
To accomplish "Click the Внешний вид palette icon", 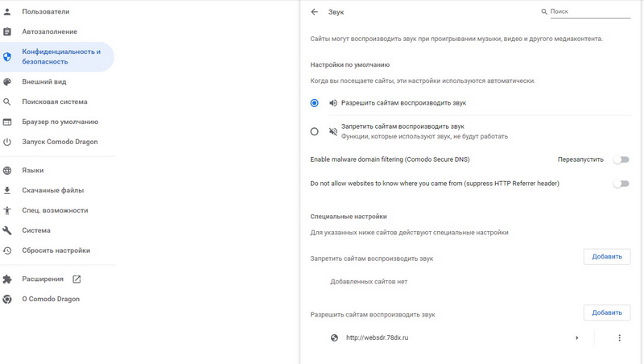I will (7, 81).
